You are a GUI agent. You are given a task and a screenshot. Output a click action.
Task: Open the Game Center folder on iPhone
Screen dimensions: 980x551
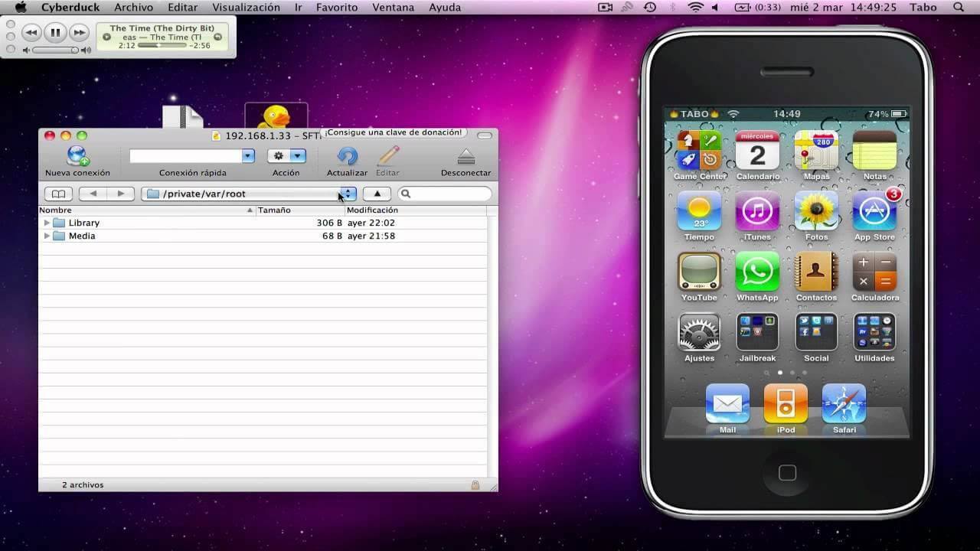coord(699,151)
